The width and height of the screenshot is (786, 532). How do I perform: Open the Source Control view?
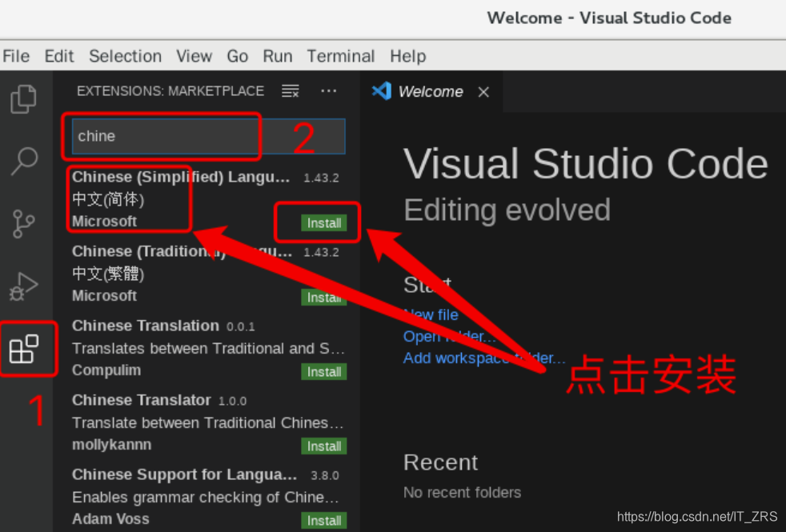coord(23,223)
